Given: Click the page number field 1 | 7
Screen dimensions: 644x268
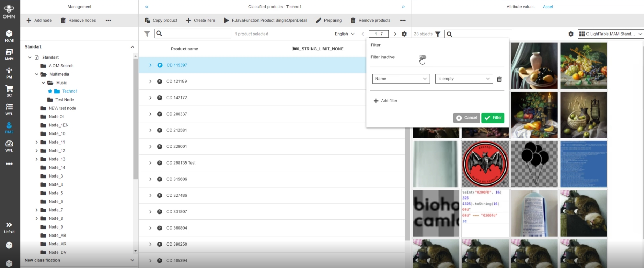Looking at the screenshot, I should tap(379, 34).
